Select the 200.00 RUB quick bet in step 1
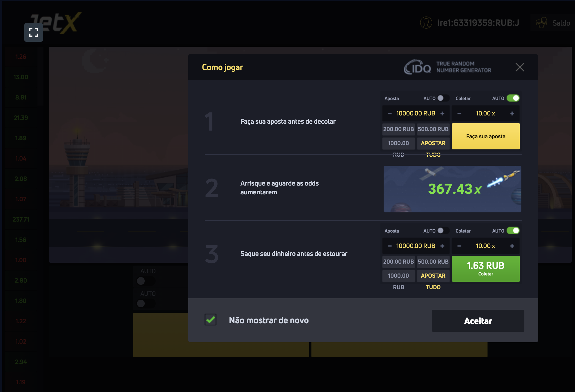The width and height of the screenshot is (575, 392). pyautogui.click(x=398, y=129)
